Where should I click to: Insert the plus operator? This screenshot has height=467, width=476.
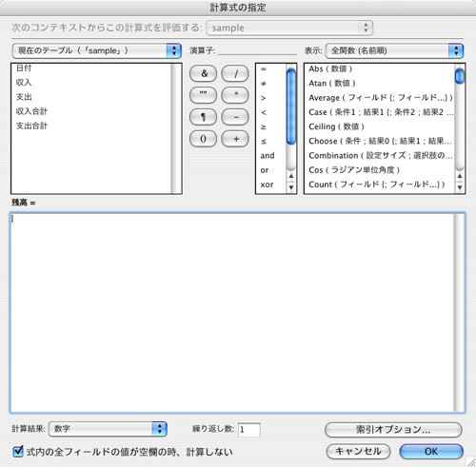click(235, 139)
